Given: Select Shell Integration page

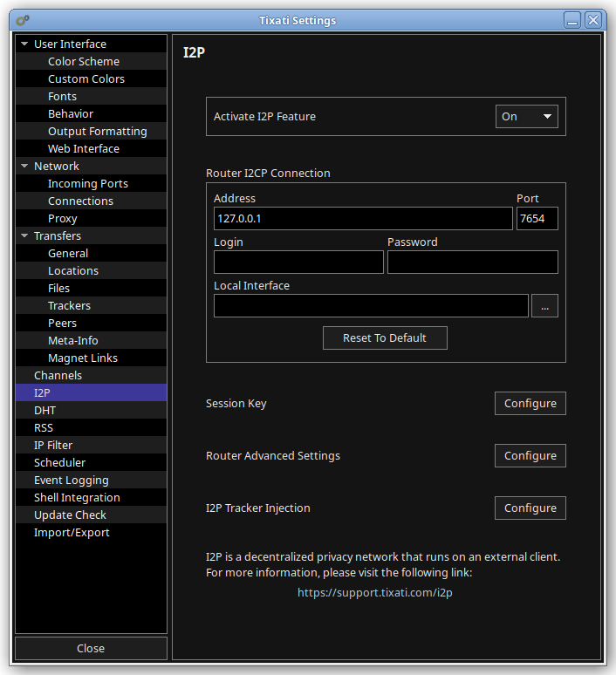Looking at the screenshot, I should pos(91,497).
